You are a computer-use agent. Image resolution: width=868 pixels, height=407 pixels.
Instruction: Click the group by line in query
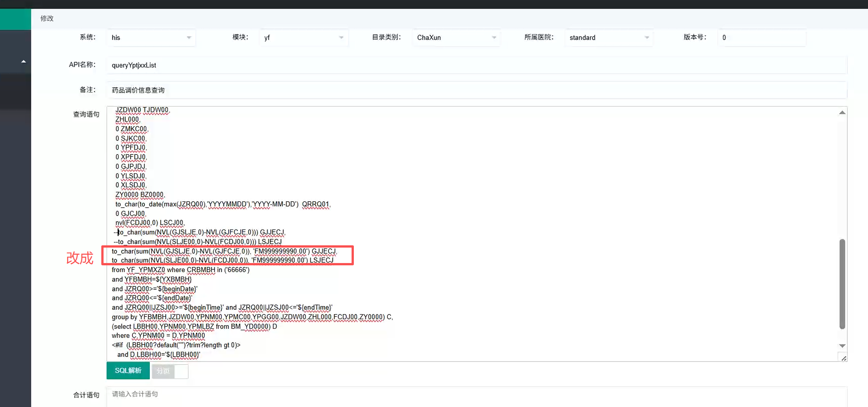[252, 317]
